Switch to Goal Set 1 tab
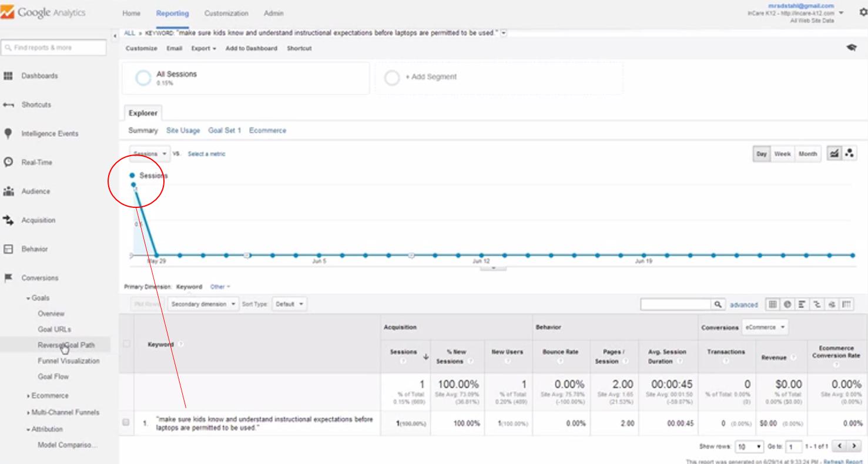The image size is (868, 464). (224, 130)
